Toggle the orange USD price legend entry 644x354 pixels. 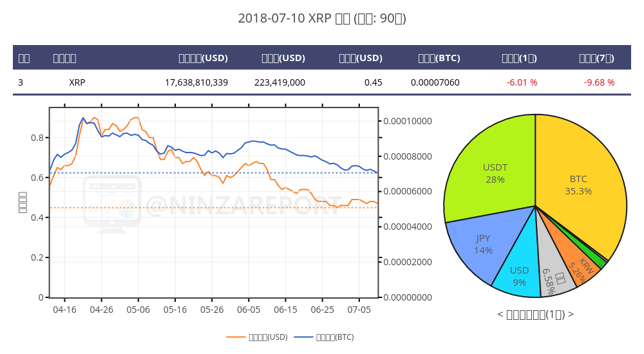pyautogui.click(x=257, y=337)
